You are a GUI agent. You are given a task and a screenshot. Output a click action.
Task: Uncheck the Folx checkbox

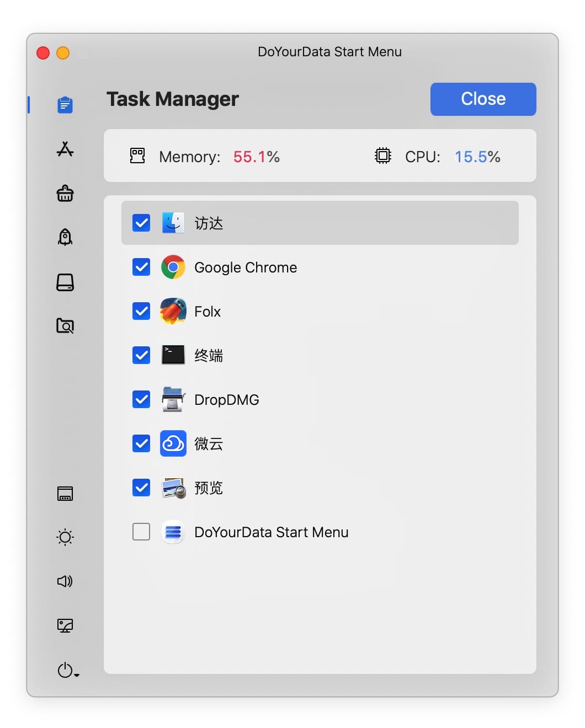pyautogui.click(x=141, y=312)
